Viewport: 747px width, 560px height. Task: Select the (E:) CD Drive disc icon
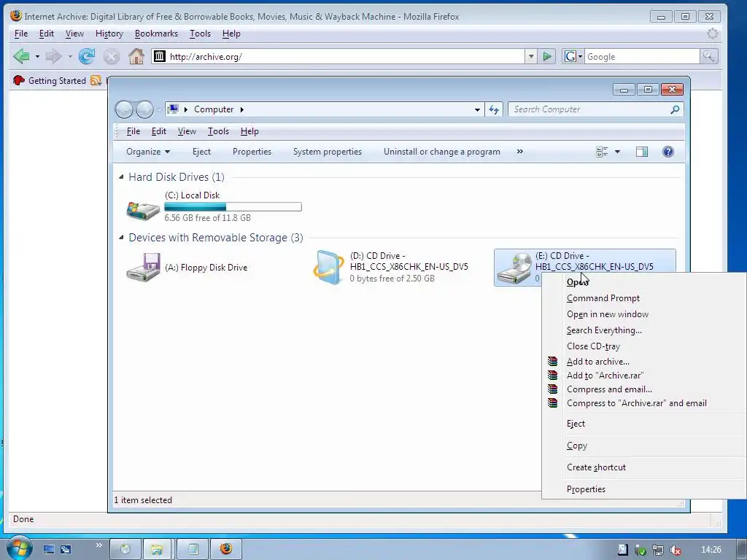(x=514, y=270)
